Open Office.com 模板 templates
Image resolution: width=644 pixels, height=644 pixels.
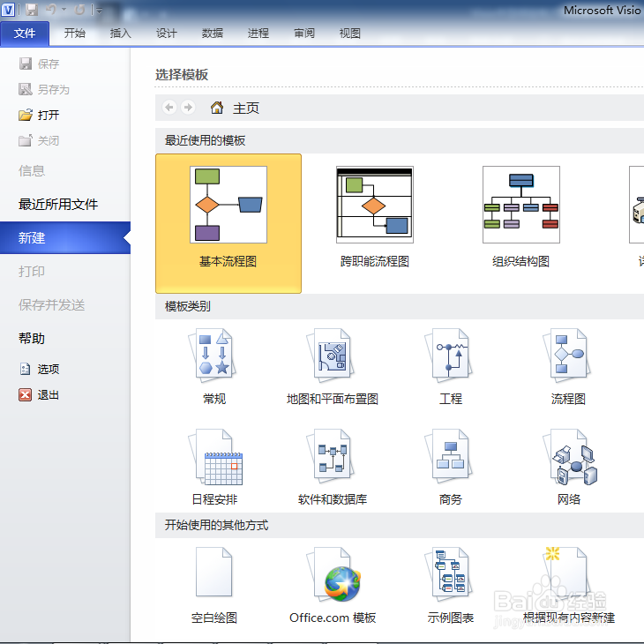point(333,585)
